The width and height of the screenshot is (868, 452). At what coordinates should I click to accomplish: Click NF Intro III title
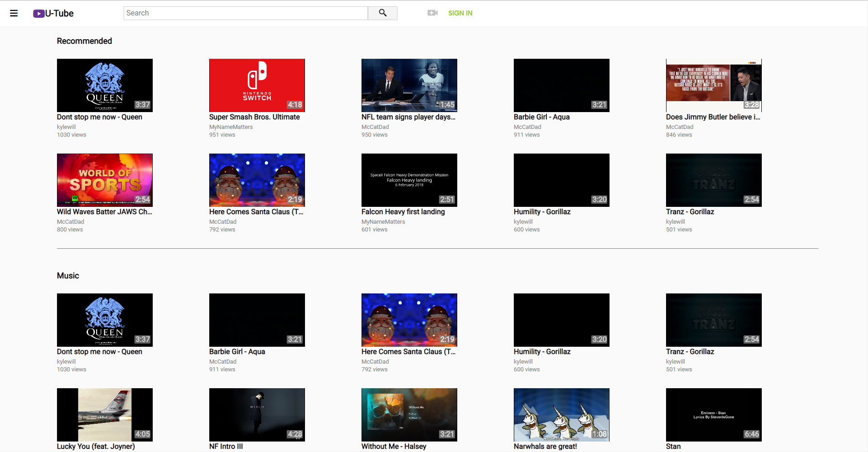pyautogui.click(x=226, y=447)
